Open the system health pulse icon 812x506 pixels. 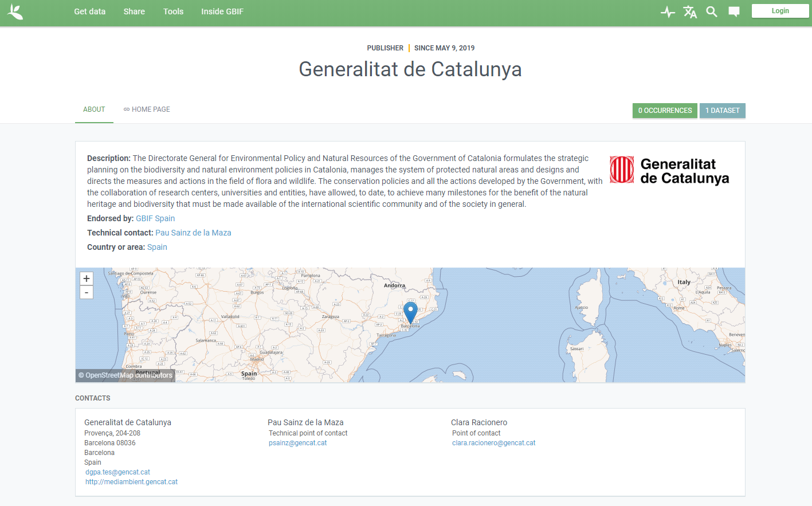coord(668,12)
